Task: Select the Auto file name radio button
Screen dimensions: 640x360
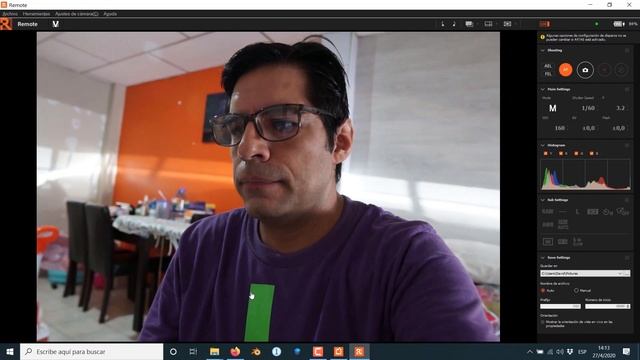Action: pos(543,291)
